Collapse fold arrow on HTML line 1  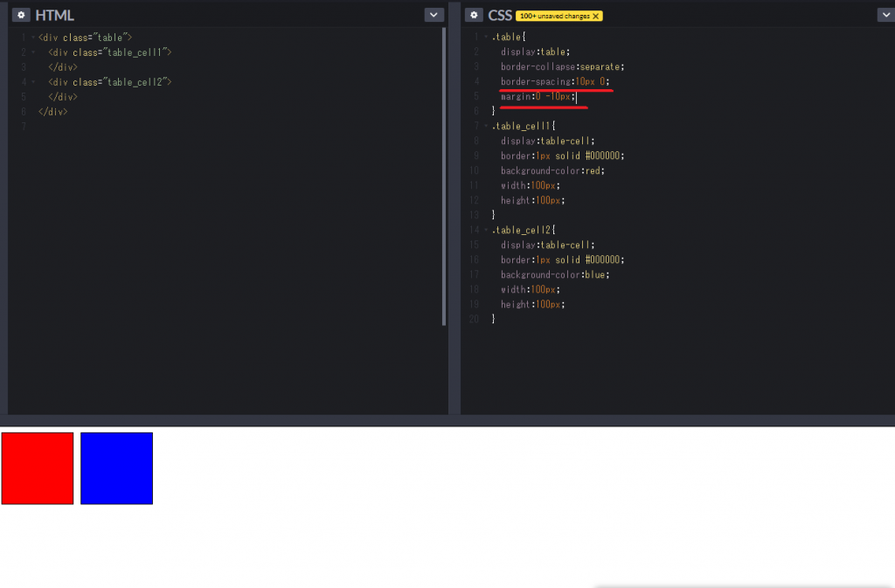(33, 38)
